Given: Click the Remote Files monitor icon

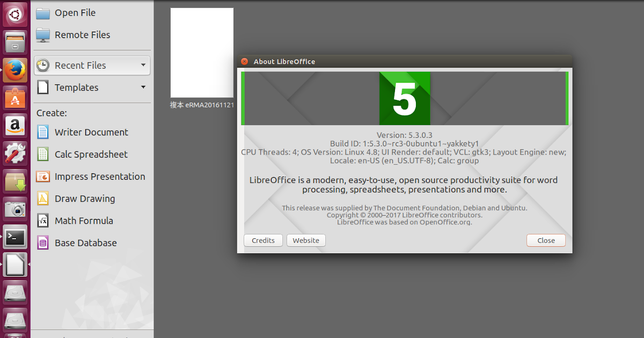Looking at the screenshot, I should (x=43, y=35).
